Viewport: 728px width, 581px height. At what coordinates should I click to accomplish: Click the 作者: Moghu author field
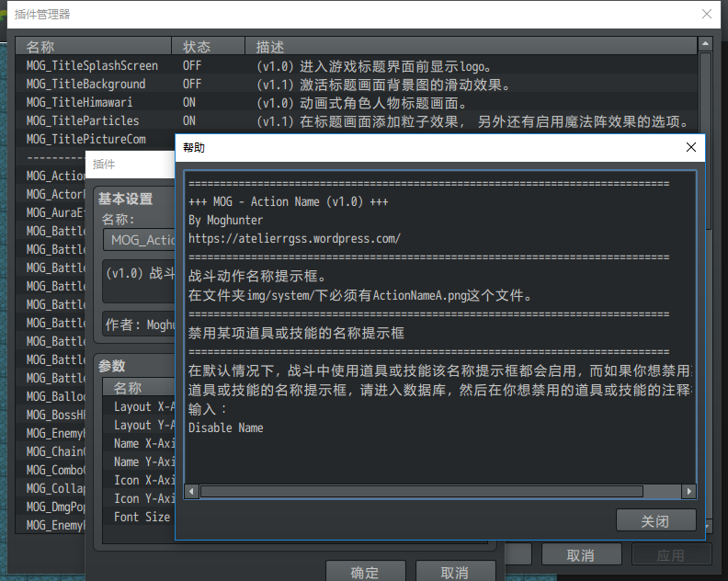[x=139, y=324]
